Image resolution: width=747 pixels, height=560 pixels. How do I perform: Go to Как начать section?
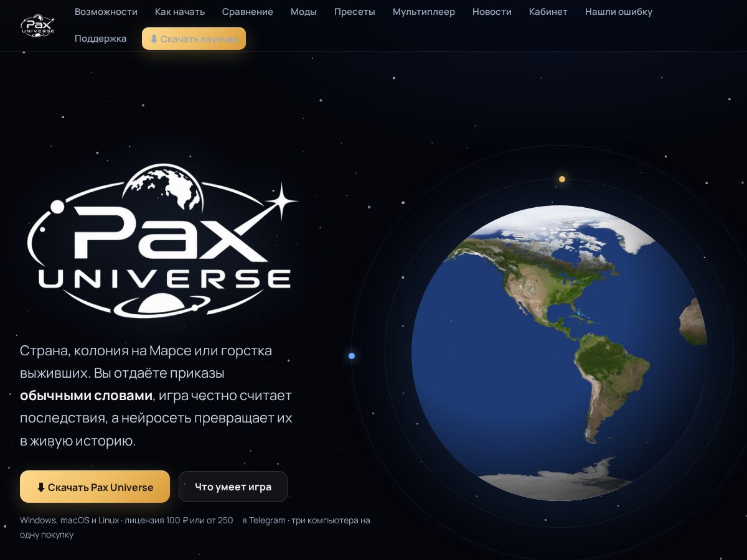click(x=180, y=12)
